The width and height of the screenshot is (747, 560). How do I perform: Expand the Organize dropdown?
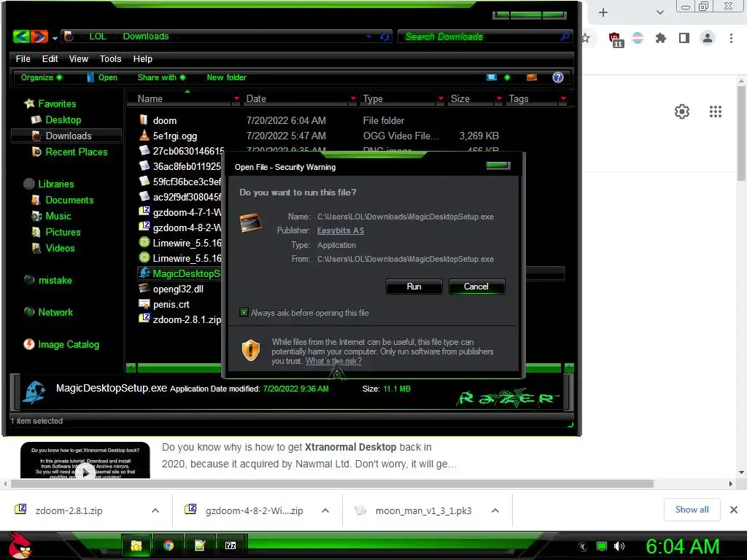point(41,77)
